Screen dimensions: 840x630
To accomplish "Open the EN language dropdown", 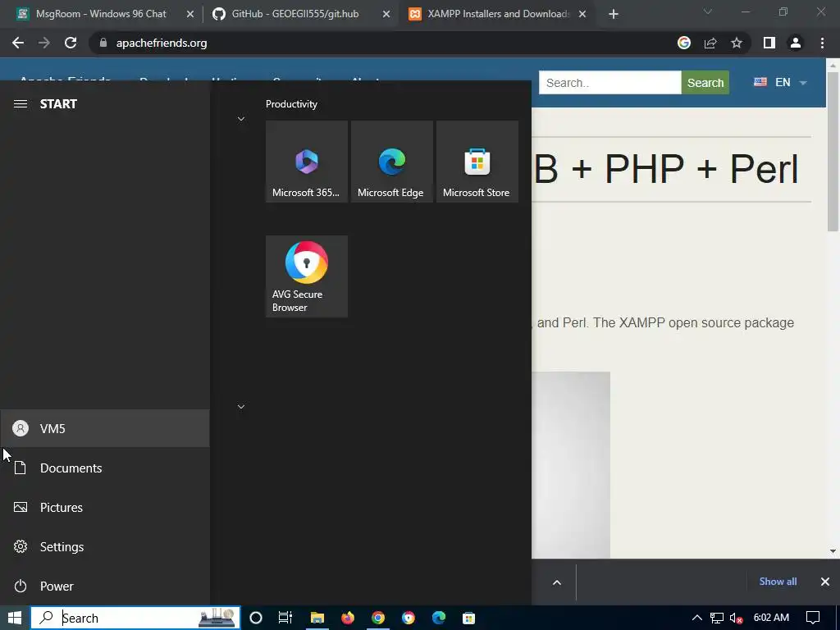I will (781, 83).
